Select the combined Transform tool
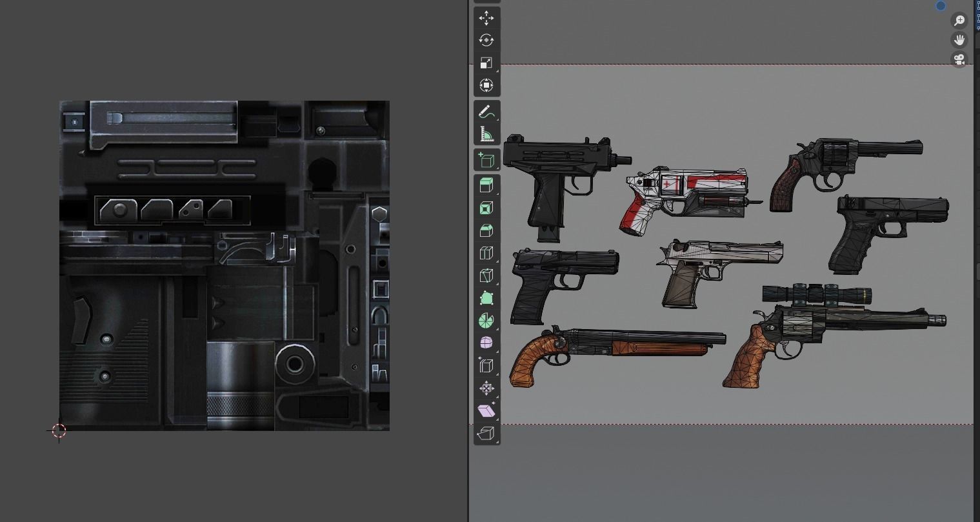The height and width of the screenshot is (522, 980). [486, 85]
